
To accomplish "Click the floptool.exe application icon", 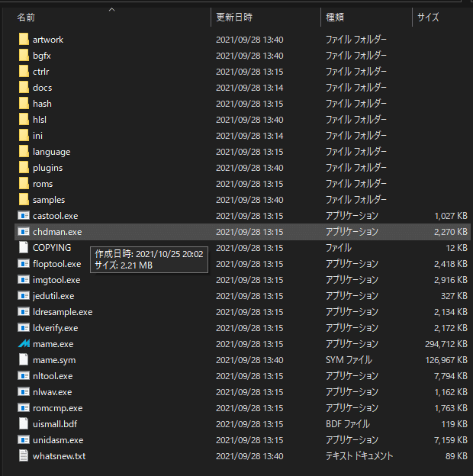I will click(24, 264).
